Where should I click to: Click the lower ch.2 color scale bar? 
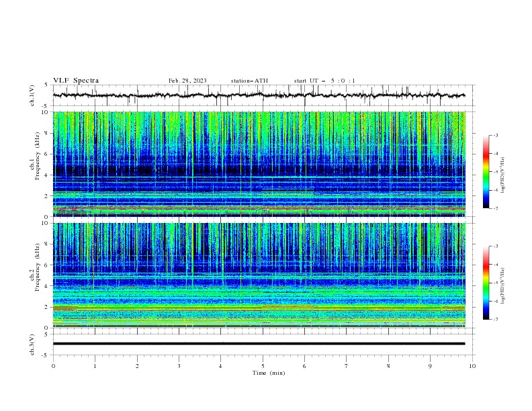pos(486,283)
